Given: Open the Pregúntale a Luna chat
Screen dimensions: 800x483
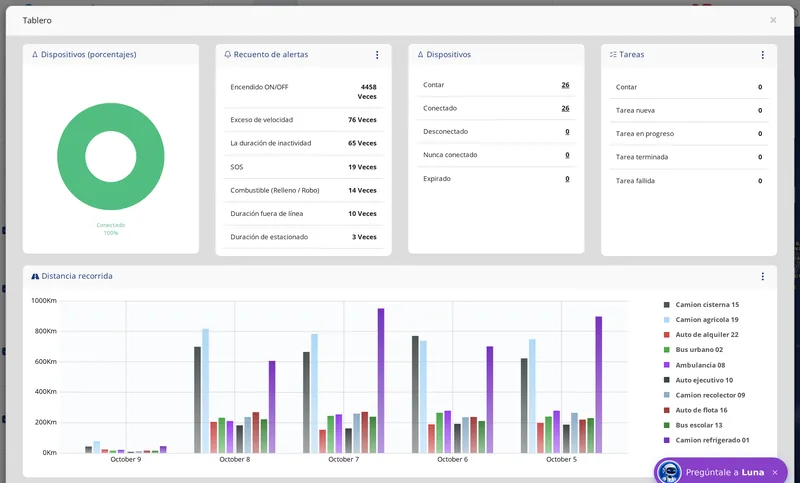Looking at the screenshot, I should (724, 472).
